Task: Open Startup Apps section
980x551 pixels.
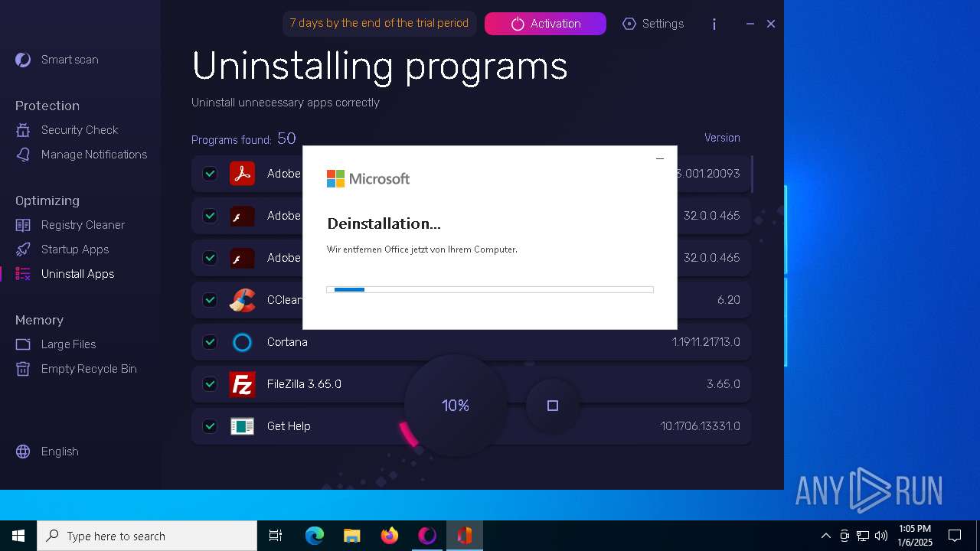Action: point(75,249)
